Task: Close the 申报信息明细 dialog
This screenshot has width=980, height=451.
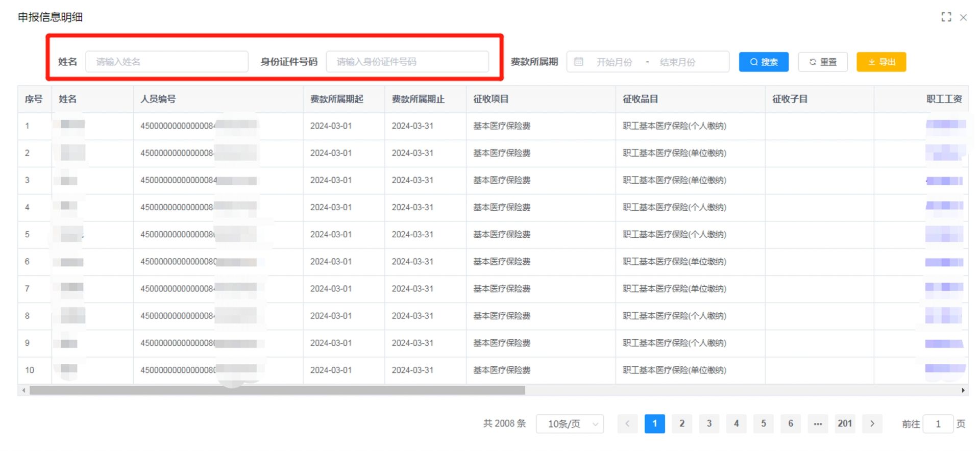Action: 963,17
